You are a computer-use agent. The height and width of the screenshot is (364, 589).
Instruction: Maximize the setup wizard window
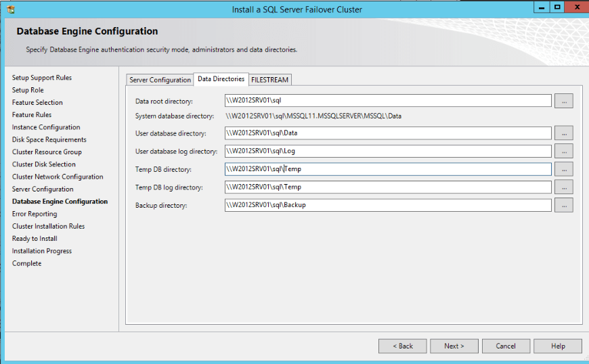557,7
